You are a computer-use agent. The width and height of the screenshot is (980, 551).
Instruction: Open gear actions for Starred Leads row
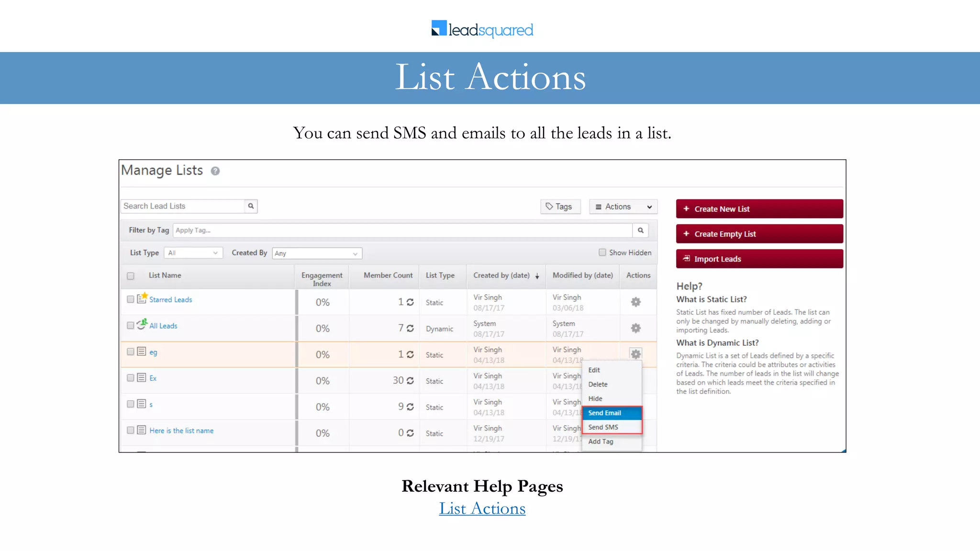click(635, 302)
